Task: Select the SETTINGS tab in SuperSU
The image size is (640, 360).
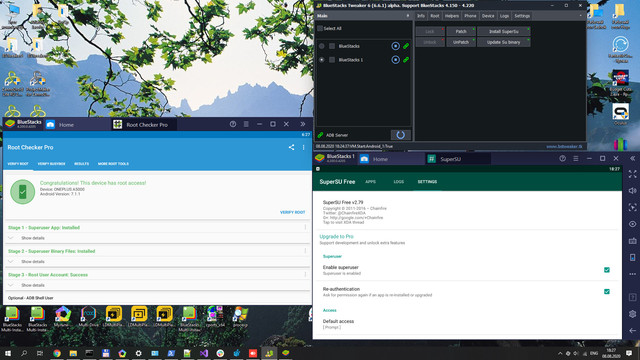Action: pyautogui.click(x=427, y=182)
